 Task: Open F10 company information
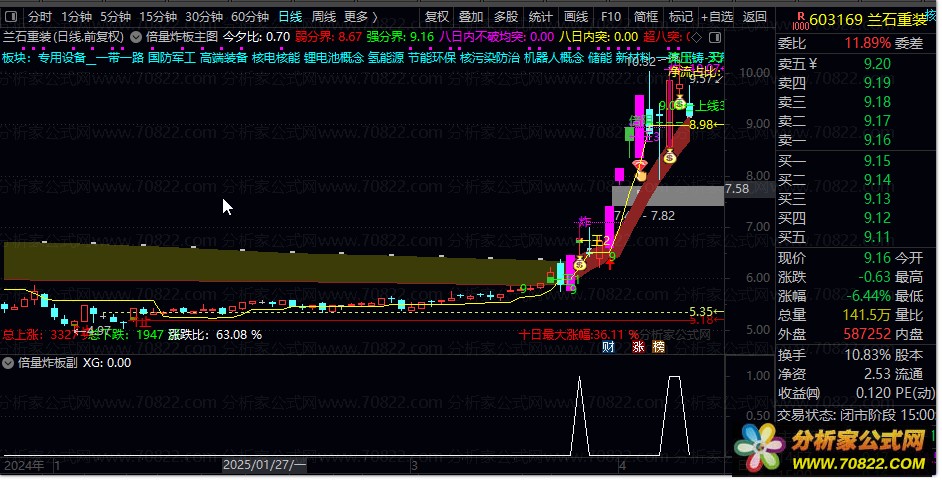(611, 17)
